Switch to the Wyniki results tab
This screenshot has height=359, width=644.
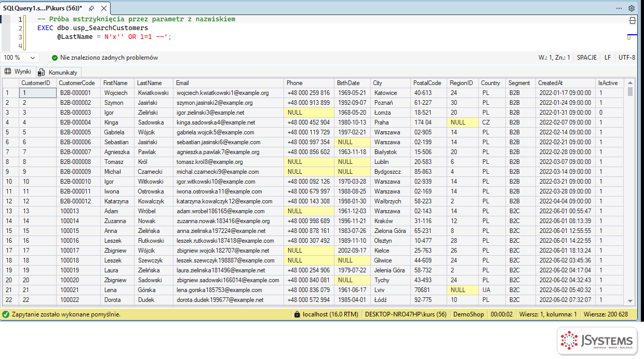click(18, 72)
